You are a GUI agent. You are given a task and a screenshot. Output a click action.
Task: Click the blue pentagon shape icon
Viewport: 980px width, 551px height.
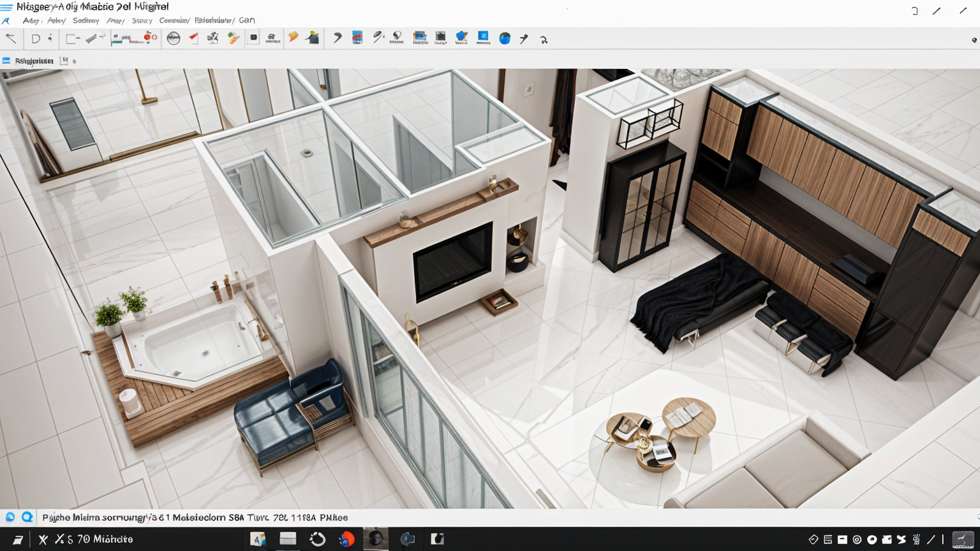(x=461, y=38)
